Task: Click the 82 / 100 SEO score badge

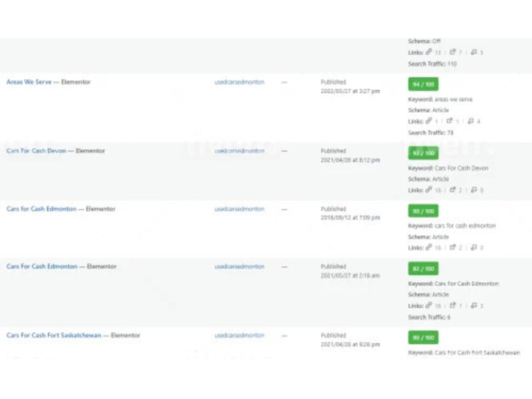Action: pos(423,269)
